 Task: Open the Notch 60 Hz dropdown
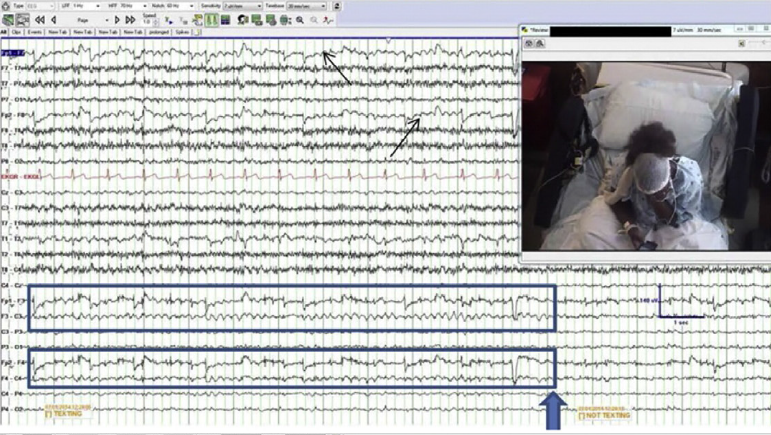click(180, 6)
